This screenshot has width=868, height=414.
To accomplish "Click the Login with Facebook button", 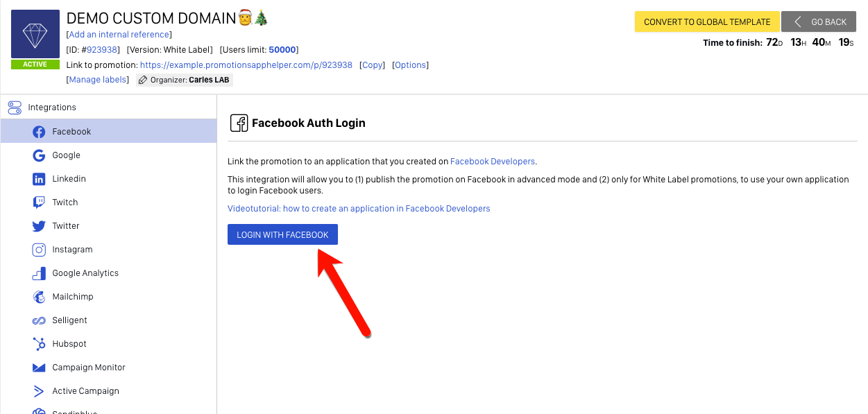I will tap(282, 235).
